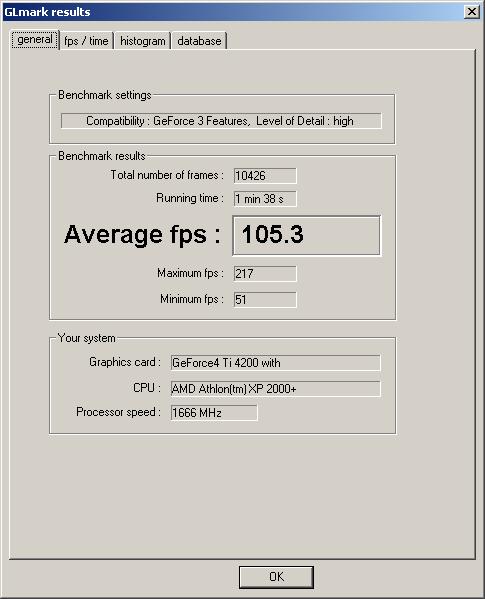The image size is (485, 599).
Task: Open the database tab
Action: click(x=199, y=41)
